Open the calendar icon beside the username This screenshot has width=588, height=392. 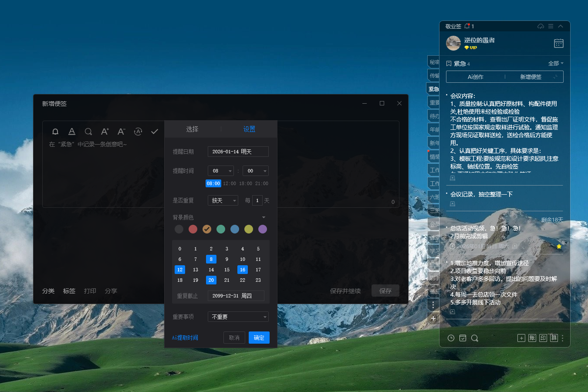558,43
